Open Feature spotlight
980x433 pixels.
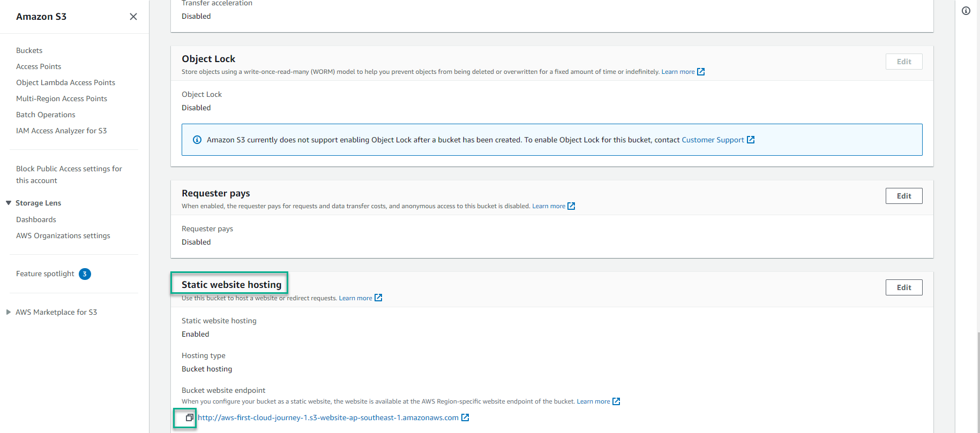pos(45,274)
